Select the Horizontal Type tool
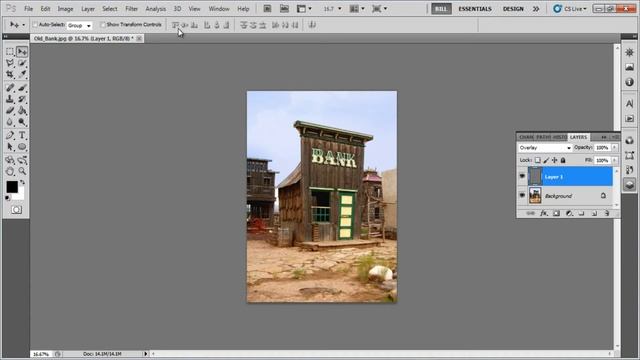The height and width of the screenshot is (360, 640). pos(22,135)
